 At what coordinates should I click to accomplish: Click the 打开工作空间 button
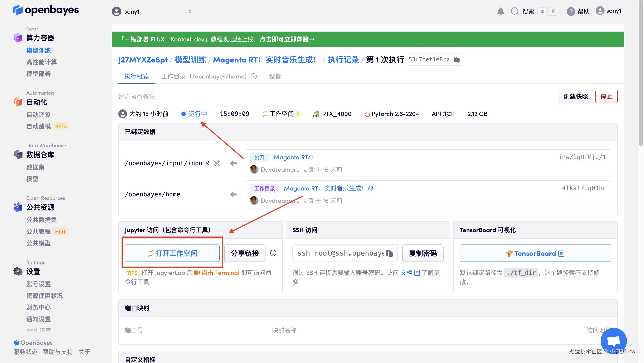[172, 253]
